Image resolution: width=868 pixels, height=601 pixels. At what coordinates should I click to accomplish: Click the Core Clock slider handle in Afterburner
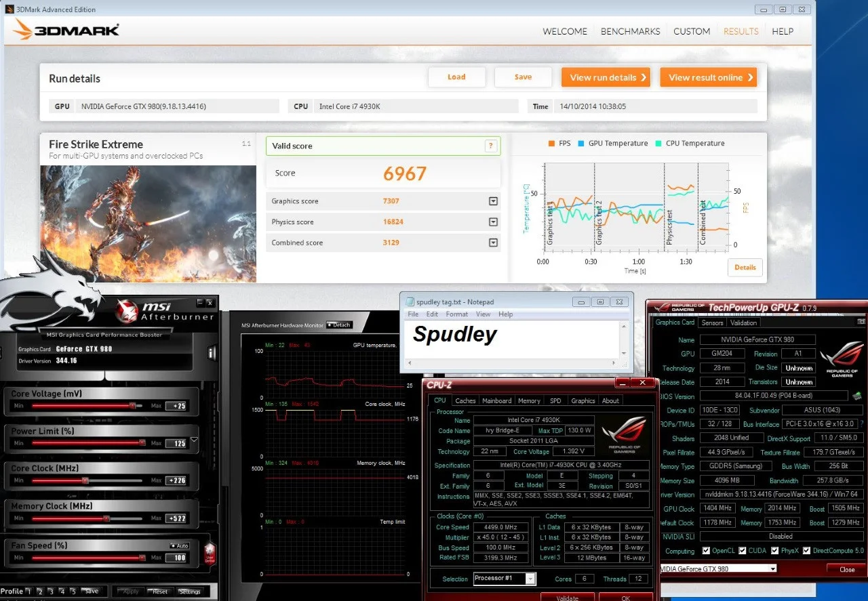pyautogui.click(x=85, y=480)
